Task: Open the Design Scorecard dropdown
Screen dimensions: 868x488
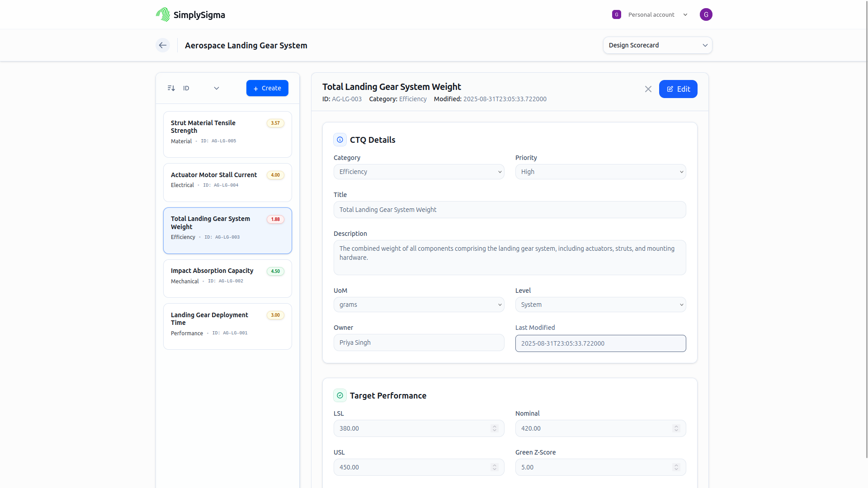Action: point(657,45)
